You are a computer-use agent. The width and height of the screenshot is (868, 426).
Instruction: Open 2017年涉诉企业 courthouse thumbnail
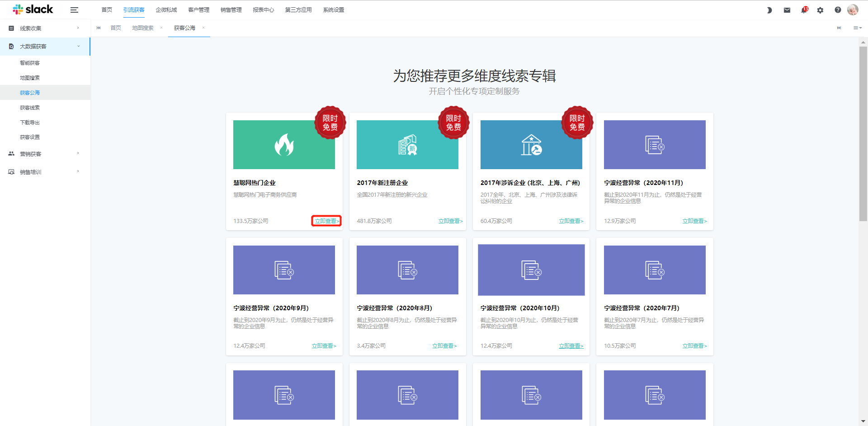coord(531,145)
